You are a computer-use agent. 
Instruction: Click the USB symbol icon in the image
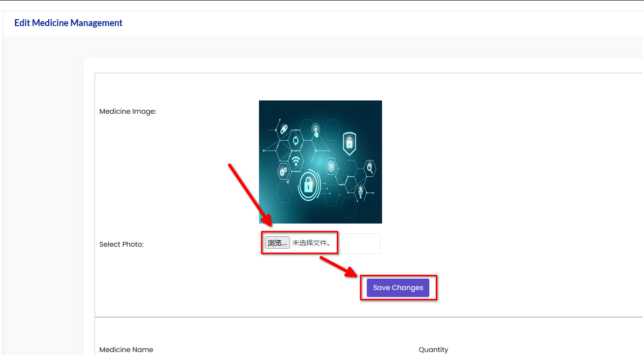pos(361,192)
